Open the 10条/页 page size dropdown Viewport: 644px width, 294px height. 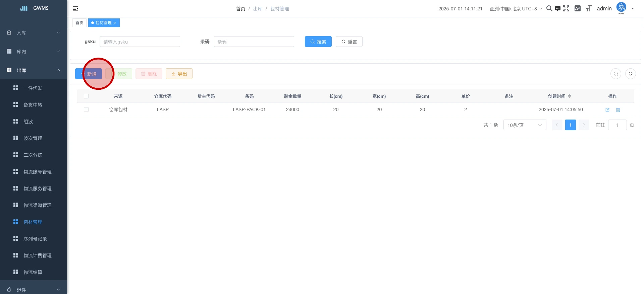(525, 125)
